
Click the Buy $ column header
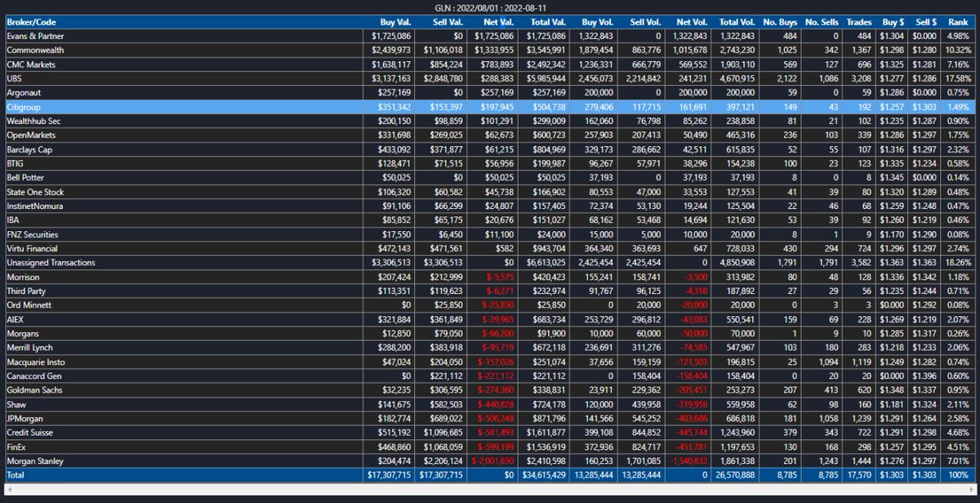coord(893,22)
